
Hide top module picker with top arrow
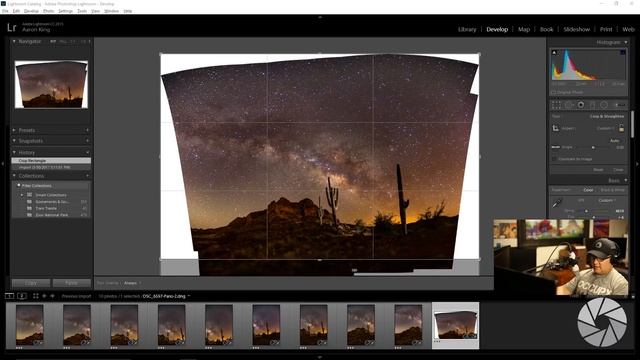click(320, 17)
